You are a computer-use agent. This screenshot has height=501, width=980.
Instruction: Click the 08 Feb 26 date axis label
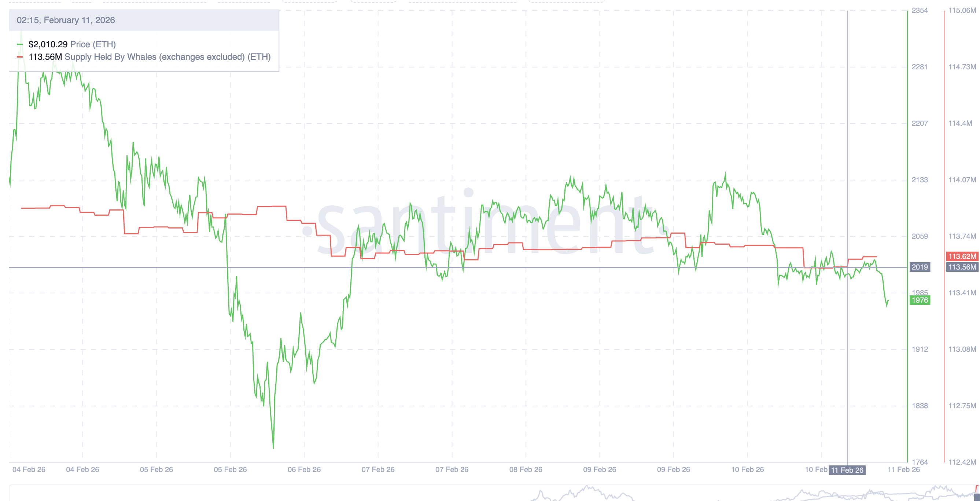(526, 470)
